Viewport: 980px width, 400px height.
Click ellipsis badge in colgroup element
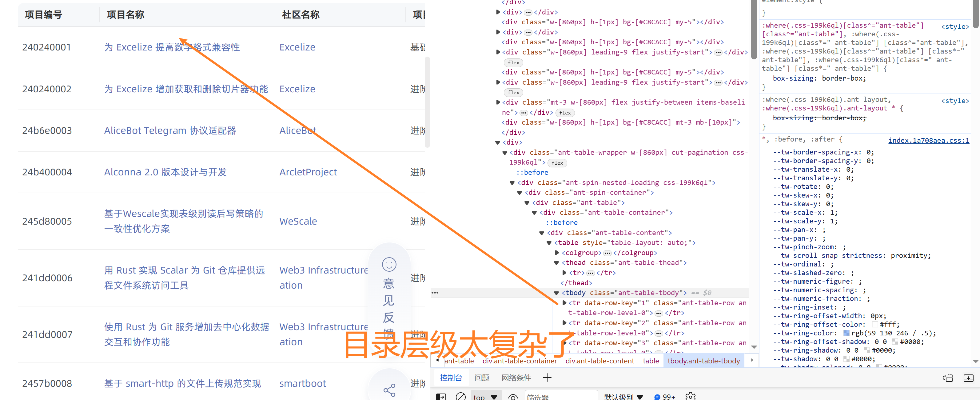click(x=607, y=253)
